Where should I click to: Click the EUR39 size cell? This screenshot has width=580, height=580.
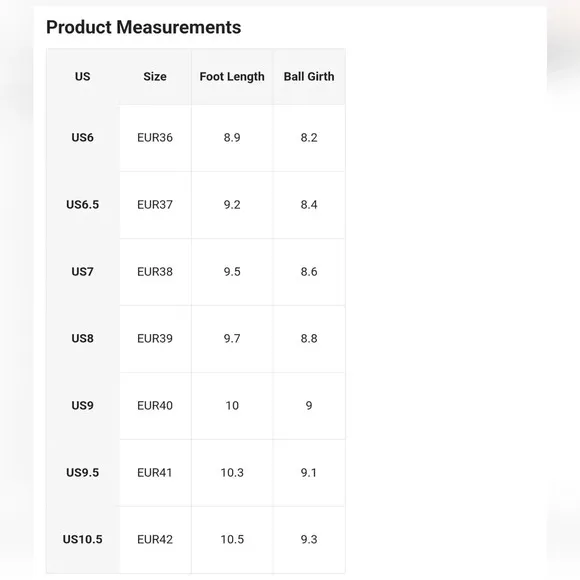(155, 338)
